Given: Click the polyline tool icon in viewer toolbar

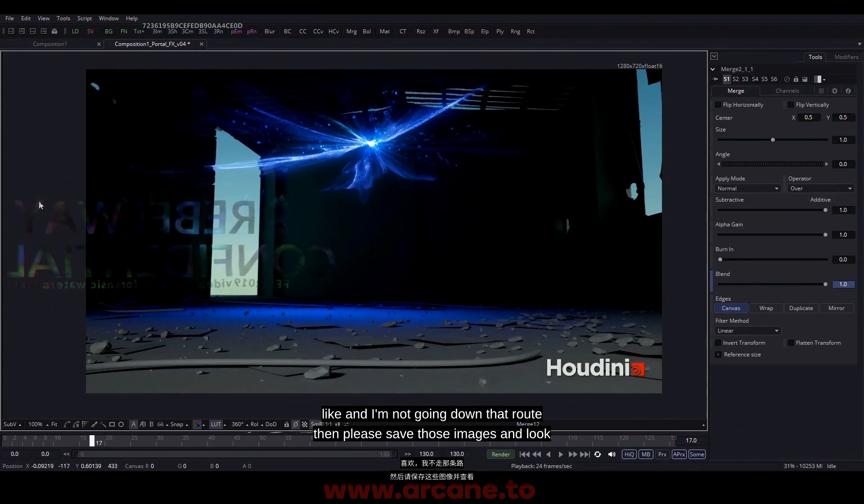Looking at the screenshot, I should [67, 424].
